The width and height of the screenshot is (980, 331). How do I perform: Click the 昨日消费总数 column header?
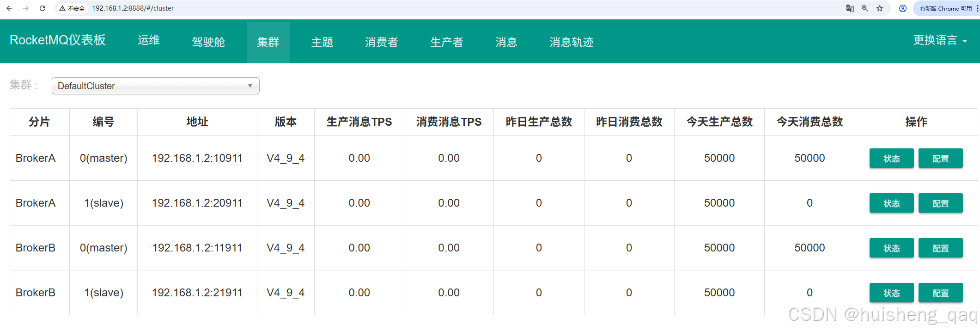[x=629, y=122]
